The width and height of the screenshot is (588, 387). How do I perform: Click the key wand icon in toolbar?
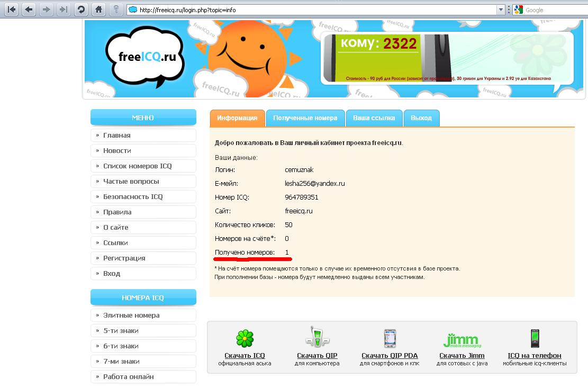pos(116,10)
